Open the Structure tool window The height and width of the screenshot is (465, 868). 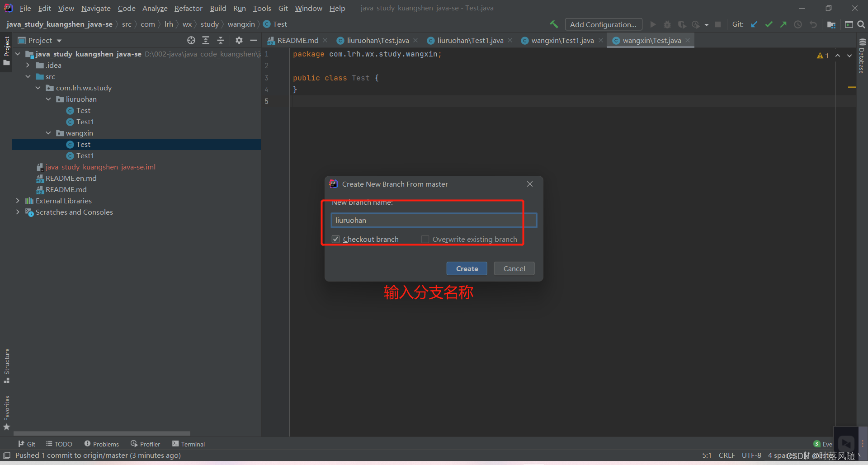(6, 366)
